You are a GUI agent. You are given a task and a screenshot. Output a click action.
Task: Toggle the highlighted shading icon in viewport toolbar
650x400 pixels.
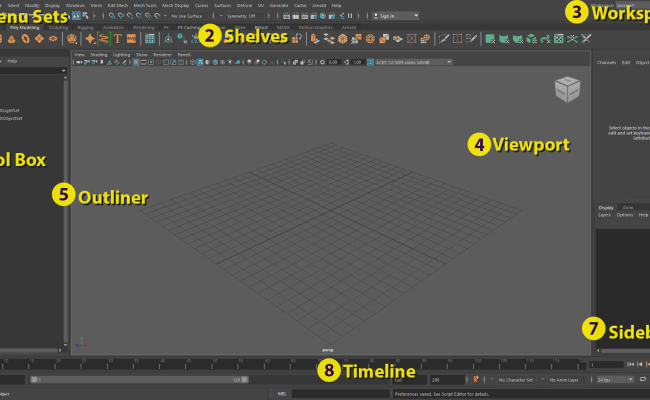coord(200,62)
